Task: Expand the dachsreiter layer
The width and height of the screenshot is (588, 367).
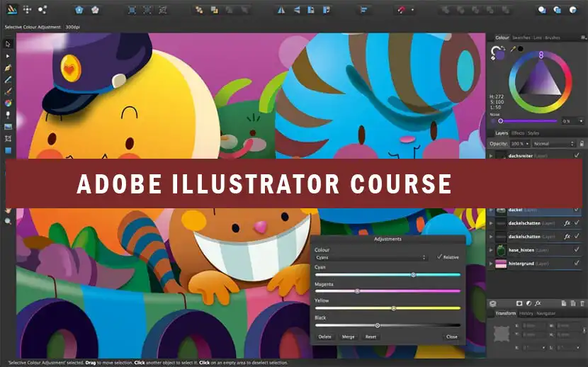Action: tap(491, 156)
